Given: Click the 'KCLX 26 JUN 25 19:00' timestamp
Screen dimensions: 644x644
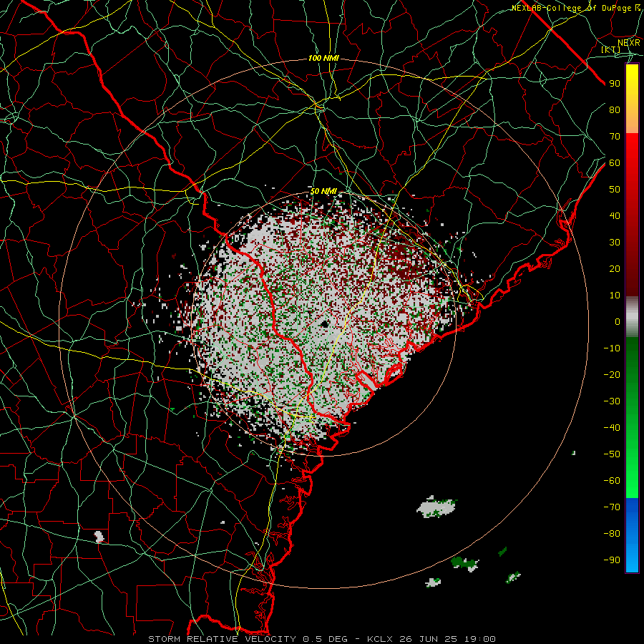Looking at the screenshot, I should (x=431, y=639).
